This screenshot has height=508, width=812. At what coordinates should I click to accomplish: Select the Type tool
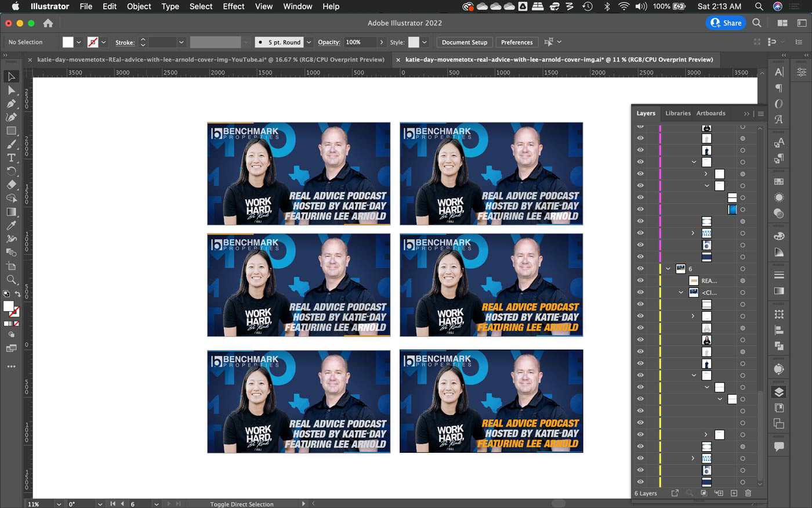(x=11, y=157)
